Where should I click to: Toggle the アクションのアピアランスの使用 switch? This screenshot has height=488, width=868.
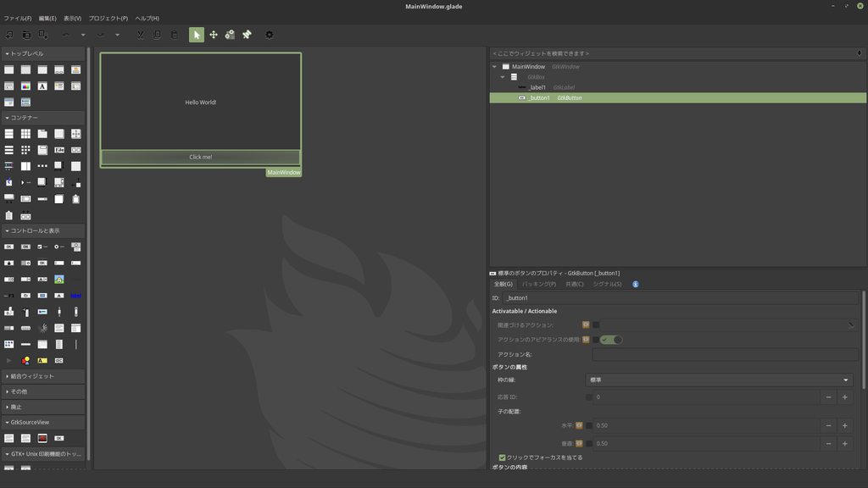tap(611, 340)
